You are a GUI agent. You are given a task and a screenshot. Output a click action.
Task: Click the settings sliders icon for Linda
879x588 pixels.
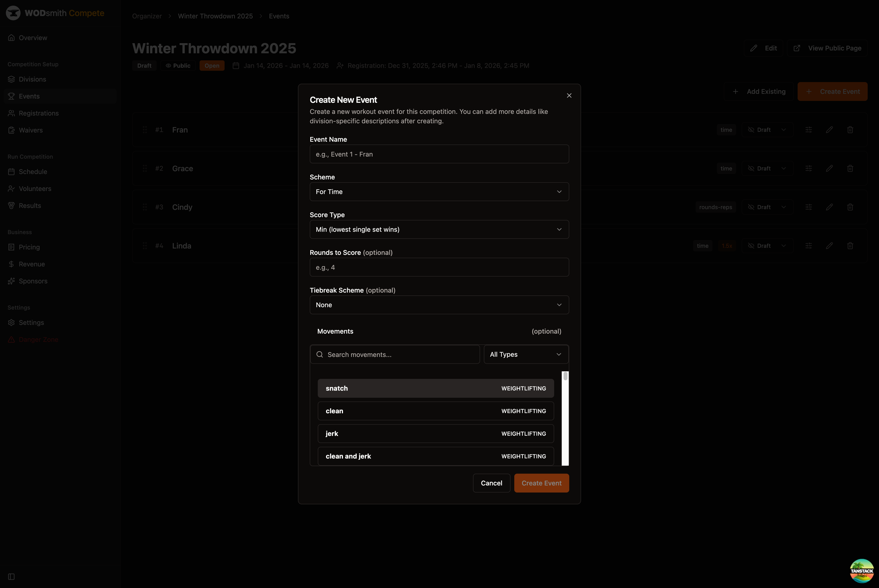pos(809,246)
